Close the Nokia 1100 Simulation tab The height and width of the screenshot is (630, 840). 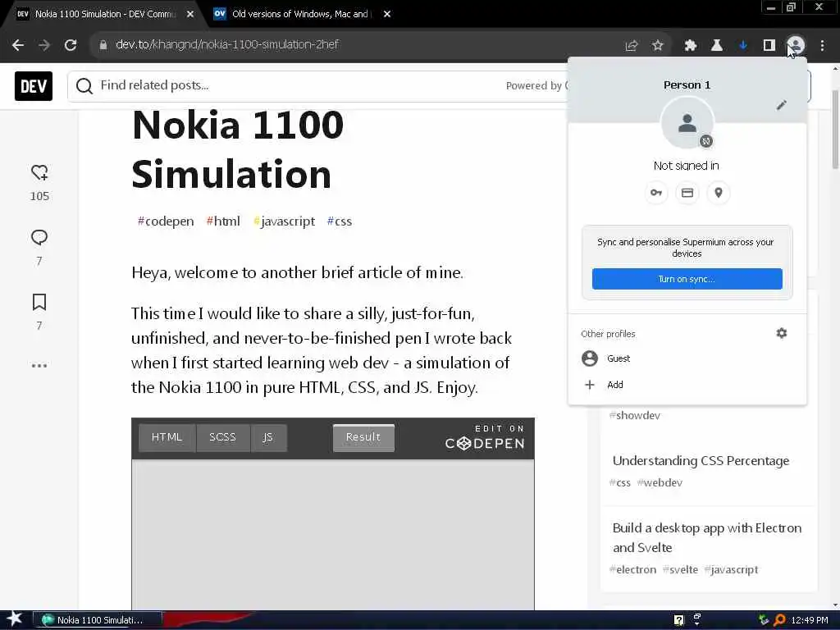[190, 14]
